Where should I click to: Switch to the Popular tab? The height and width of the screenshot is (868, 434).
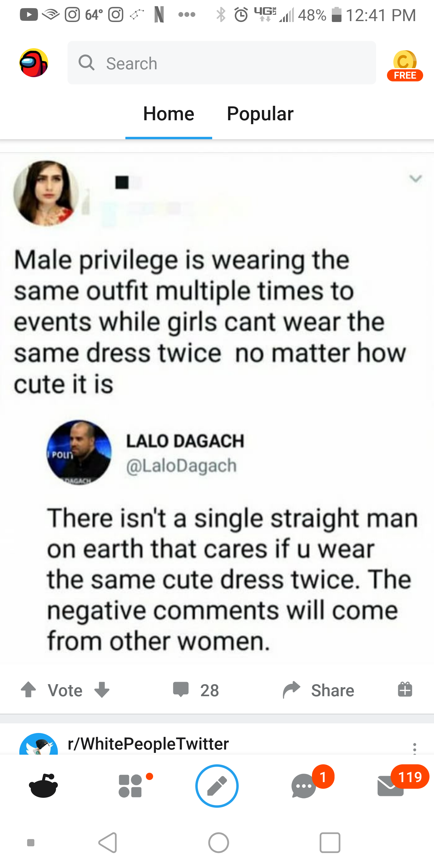[260, 114]
